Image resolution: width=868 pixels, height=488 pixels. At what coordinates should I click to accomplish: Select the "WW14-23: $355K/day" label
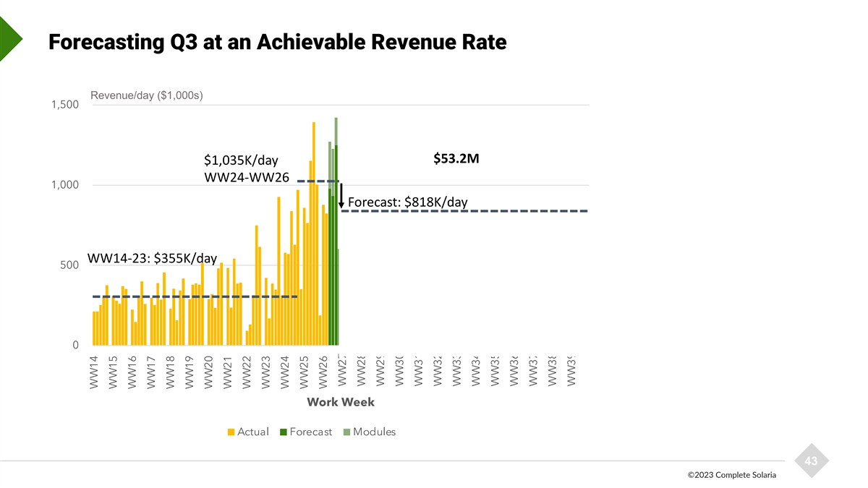(152, 258)
